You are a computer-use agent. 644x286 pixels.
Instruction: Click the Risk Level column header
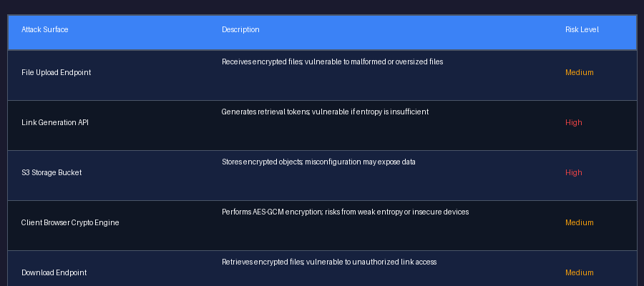coord(582,29)
